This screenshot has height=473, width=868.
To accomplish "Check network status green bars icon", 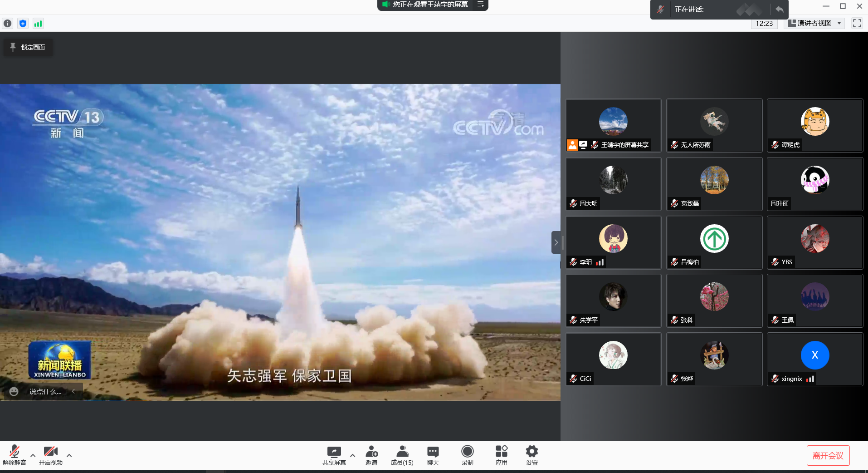I will click(38, 24).
